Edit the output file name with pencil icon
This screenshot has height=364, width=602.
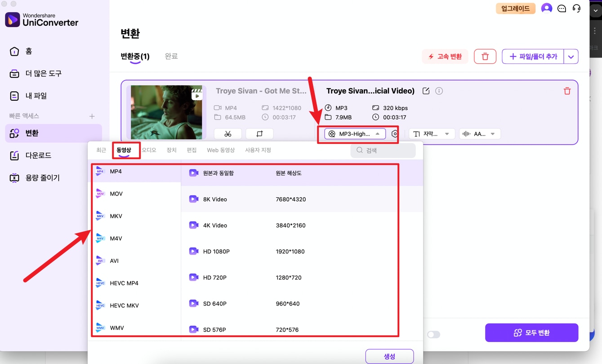(x=426, y=91)
